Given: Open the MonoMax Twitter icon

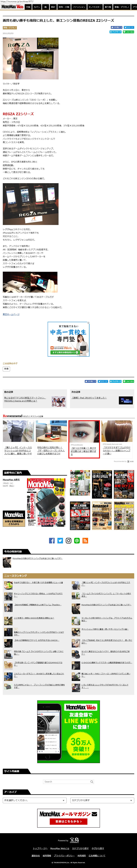Looking at the screenshot, I should coord(60,540).
